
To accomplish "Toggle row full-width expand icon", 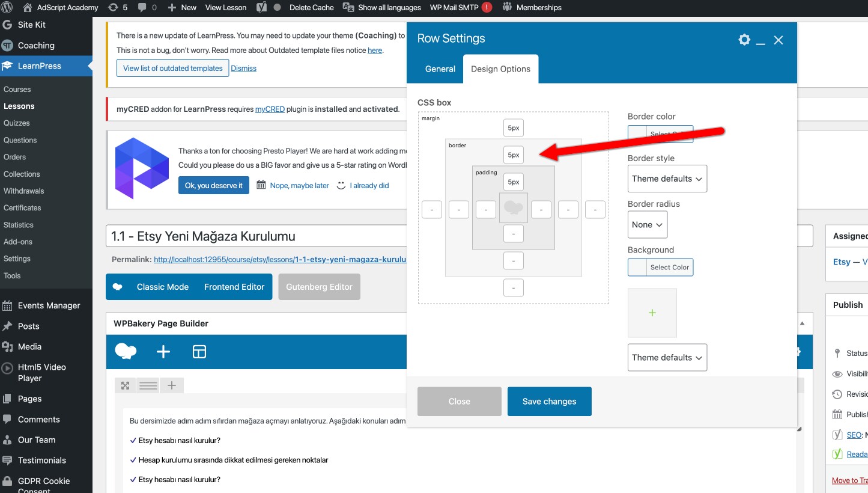I will click(x=125, y=385).
